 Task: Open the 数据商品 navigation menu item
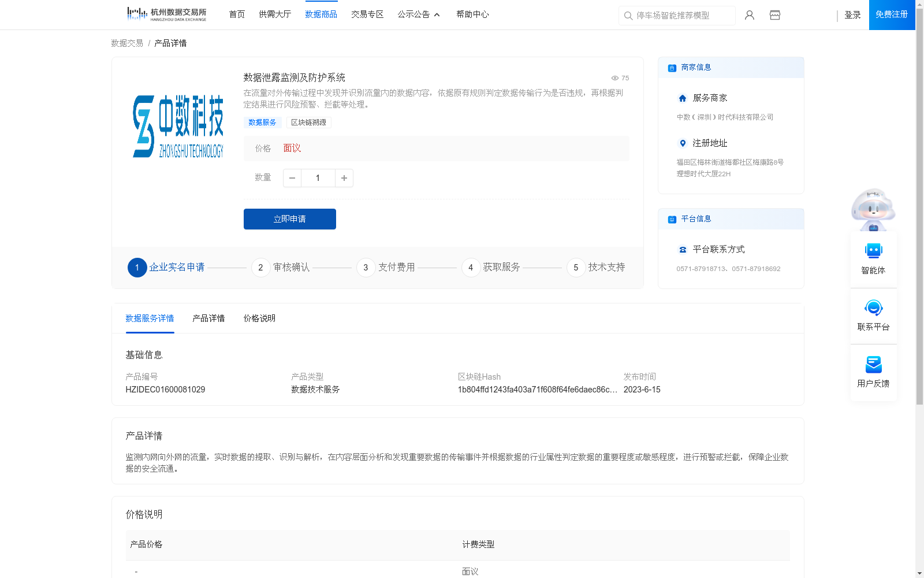(x=322, y=14)
